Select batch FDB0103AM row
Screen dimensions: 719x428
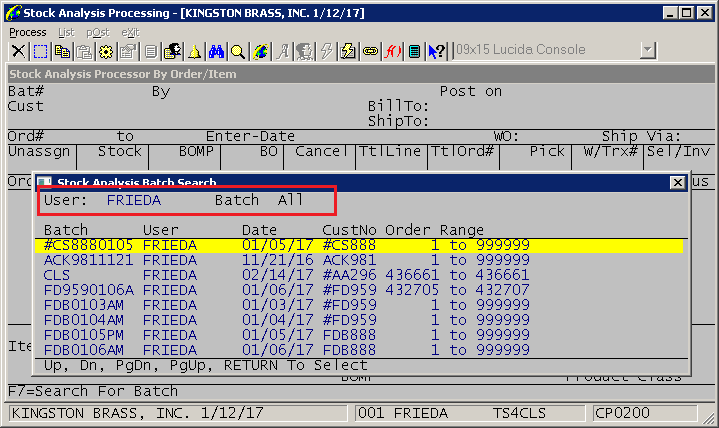(359, 305)
